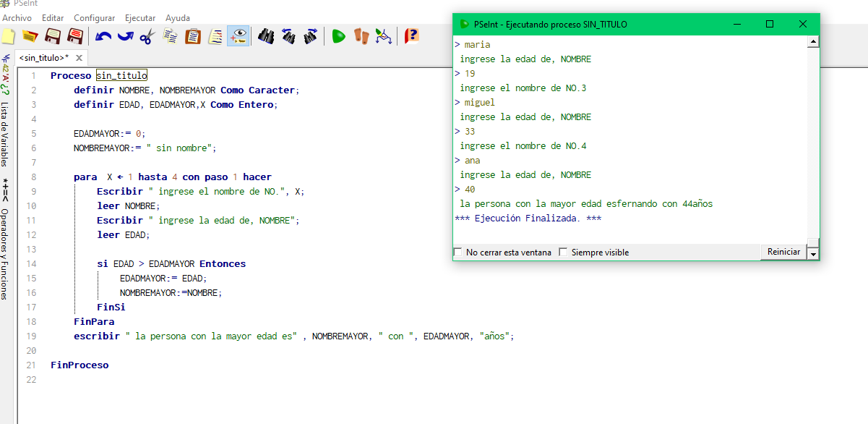
Task: Click line number 19 in the gutter
Action: 30,336
